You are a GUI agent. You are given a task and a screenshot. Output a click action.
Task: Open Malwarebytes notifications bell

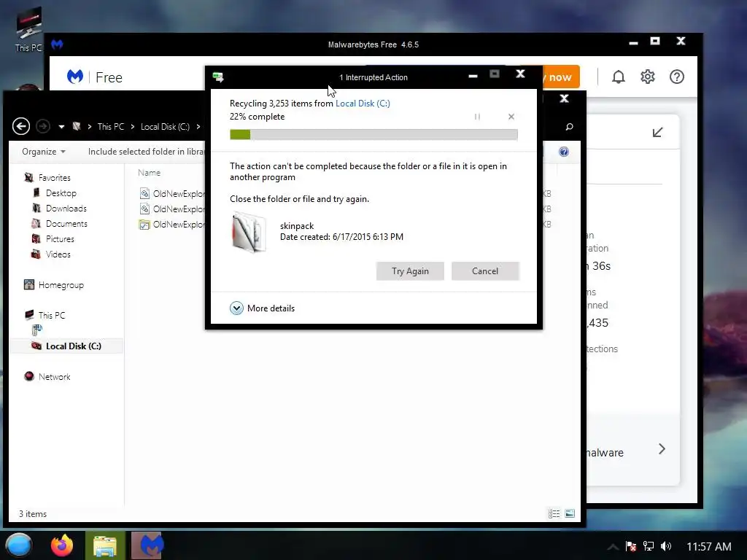[619, 77]
